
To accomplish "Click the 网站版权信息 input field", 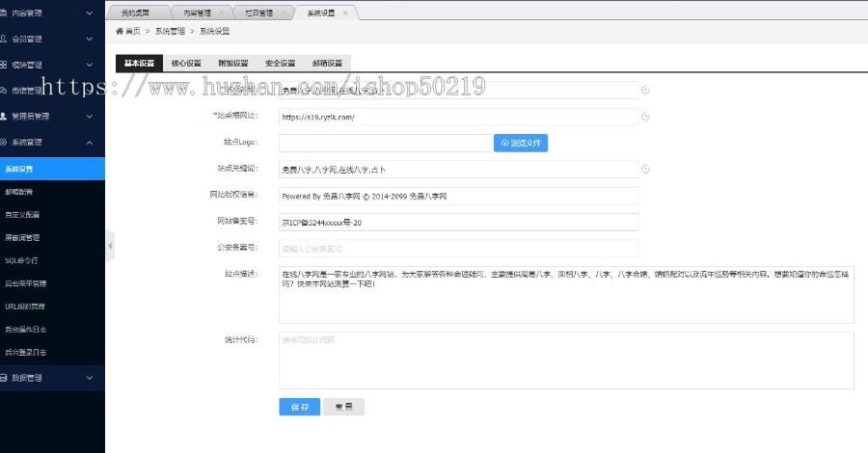I will coord(458,196).
